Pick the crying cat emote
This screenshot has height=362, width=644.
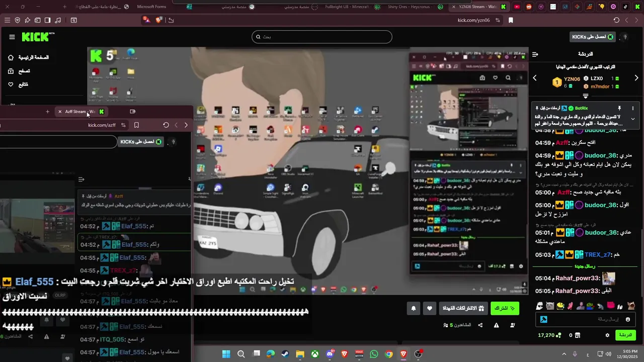point(550,306)
